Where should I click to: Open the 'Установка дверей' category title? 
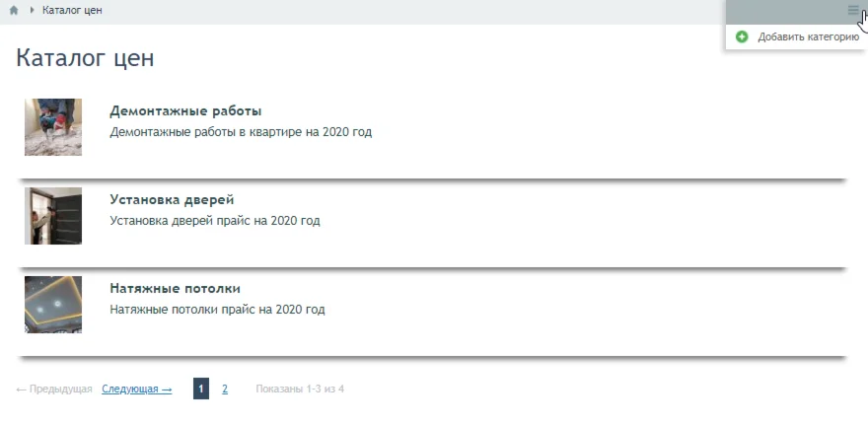(172, 200)
